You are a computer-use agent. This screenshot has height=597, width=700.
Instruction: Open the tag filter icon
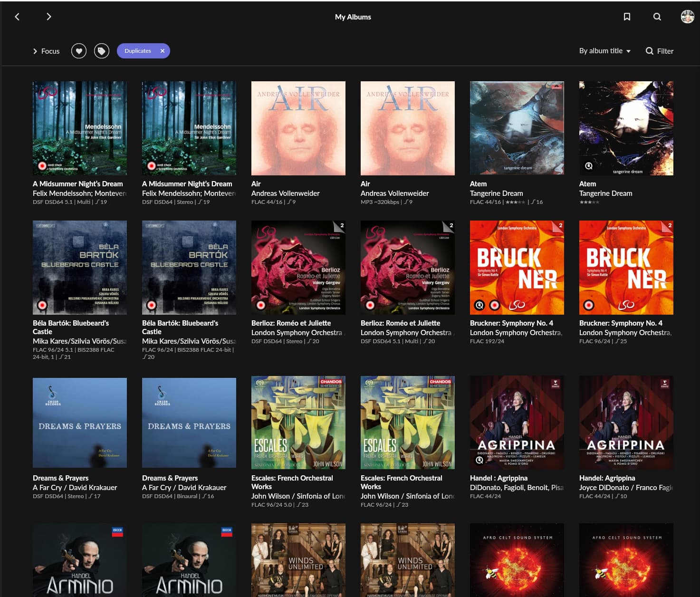click(x=102, y=51)
